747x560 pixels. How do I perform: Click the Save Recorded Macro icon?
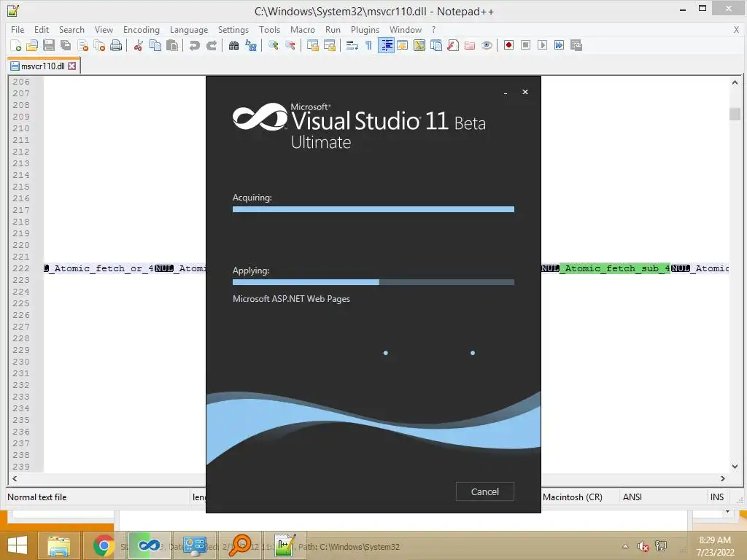(x=576, y=45)
